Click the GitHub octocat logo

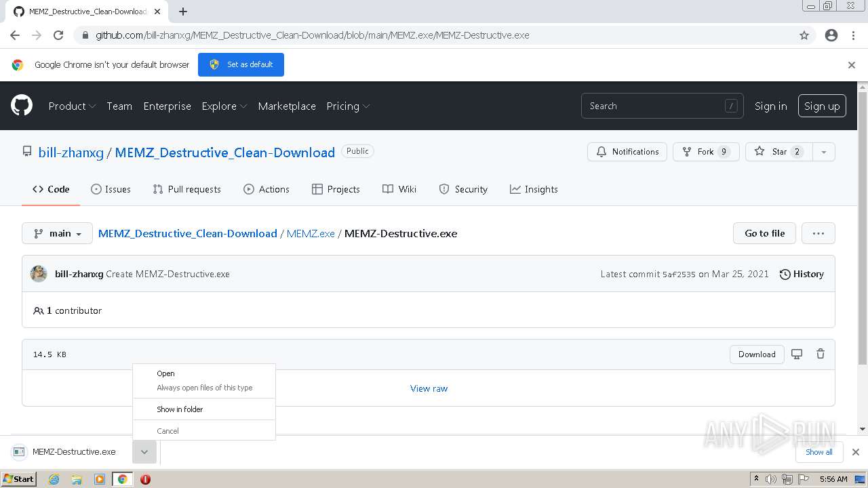point(22,106)
